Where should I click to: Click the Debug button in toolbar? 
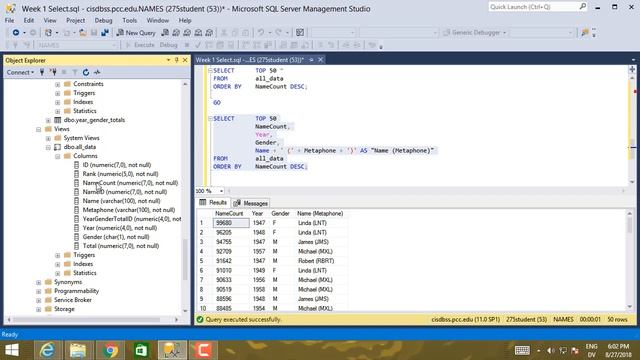point(168,45)
